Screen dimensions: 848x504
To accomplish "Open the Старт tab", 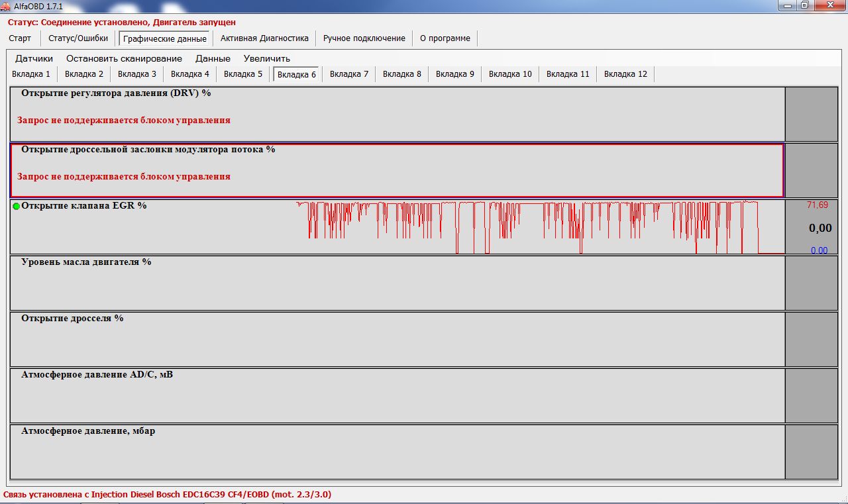I will click(x=20, y=38).
